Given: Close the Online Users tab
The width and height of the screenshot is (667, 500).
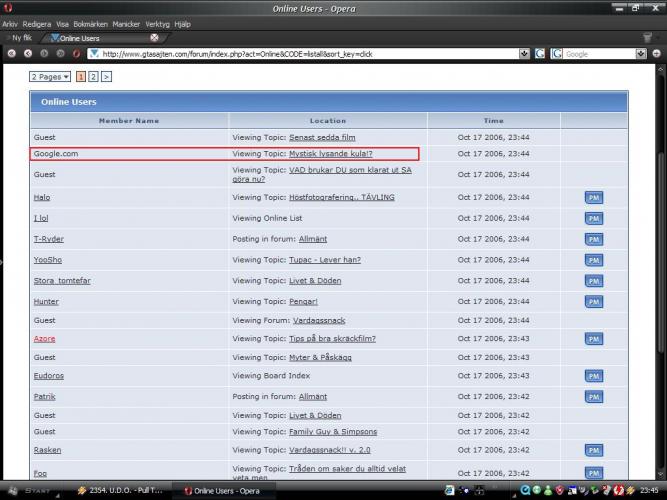Looking at the screenshot, I should click(154, 38).
